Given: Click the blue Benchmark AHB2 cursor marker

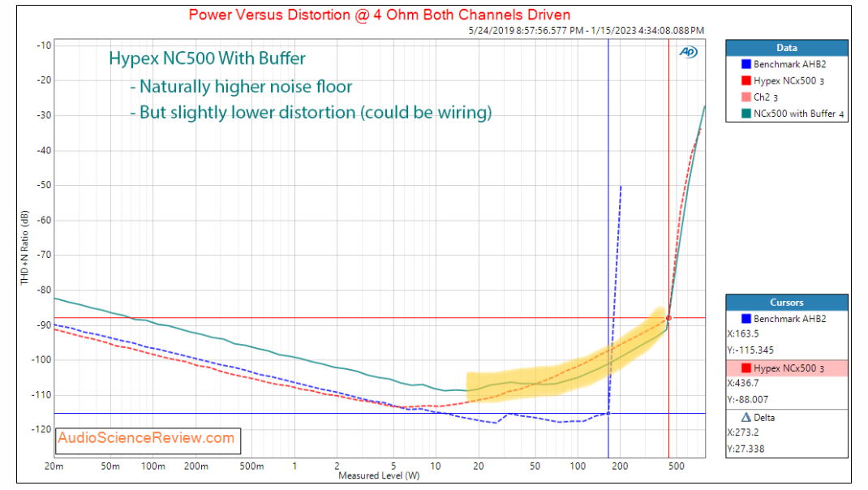Looking at the screenshot, I should pos(746,319).
